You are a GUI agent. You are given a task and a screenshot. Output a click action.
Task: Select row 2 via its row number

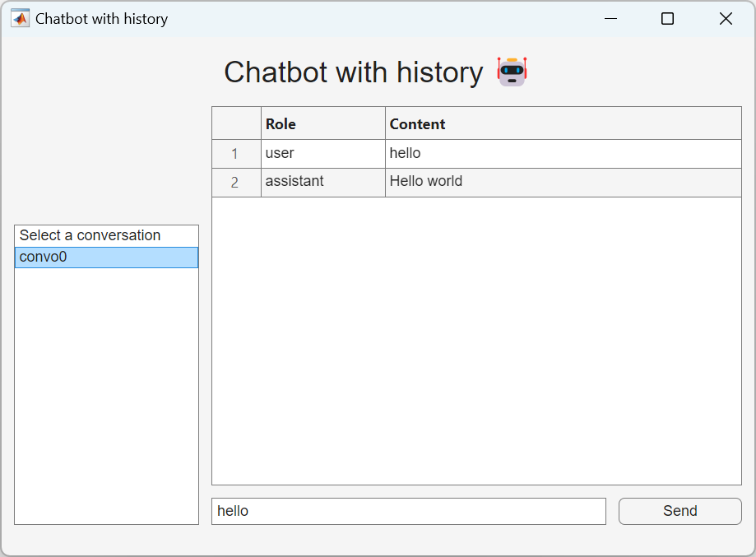pyautogui.click(x=235, y=183)
